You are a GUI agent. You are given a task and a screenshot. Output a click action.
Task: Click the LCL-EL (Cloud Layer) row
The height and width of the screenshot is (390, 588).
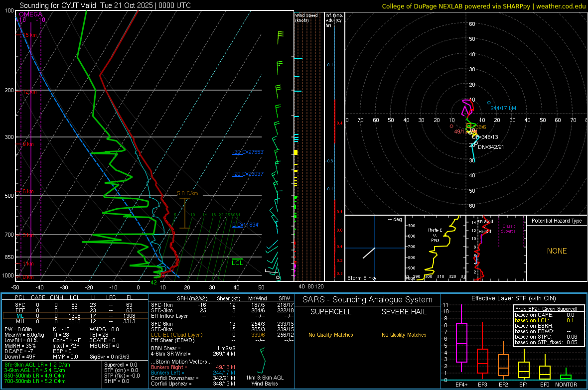coord(222,335)
